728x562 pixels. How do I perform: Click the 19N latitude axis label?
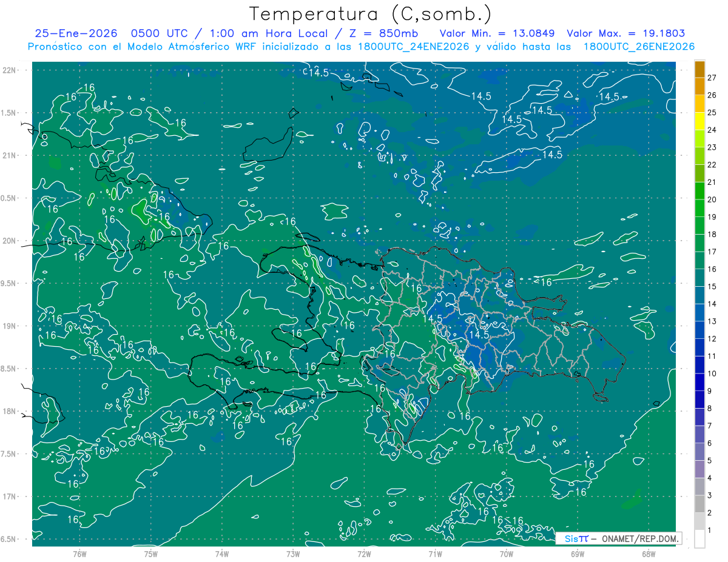tap(8, 326)
